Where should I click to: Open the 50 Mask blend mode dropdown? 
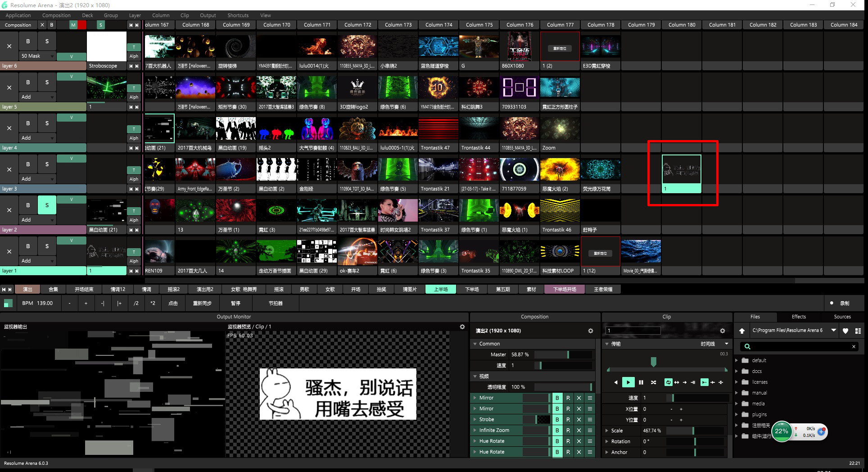52,56
